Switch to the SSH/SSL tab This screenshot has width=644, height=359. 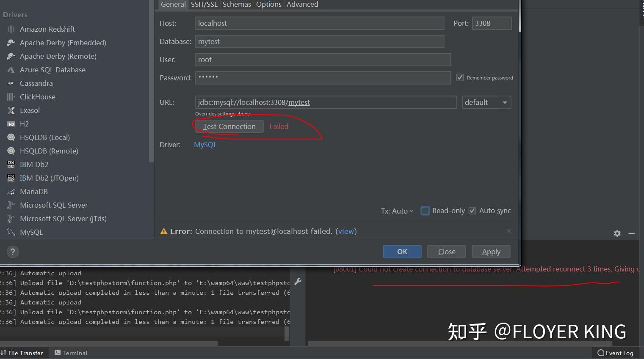204,4
